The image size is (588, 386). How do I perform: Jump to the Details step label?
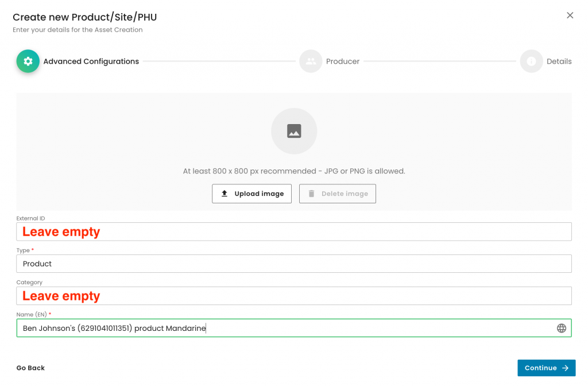559,61
